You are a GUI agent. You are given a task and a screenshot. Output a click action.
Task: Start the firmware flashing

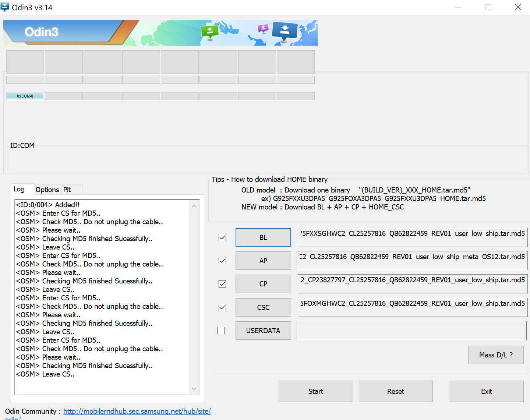click(x=316, y=391)
